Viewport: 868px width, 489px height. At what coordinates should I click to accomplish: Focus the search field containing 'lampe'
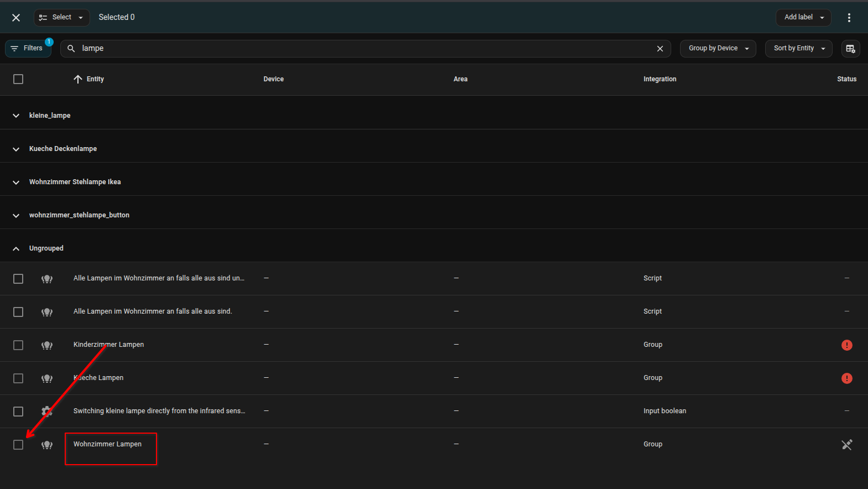(x=365, y=49)
